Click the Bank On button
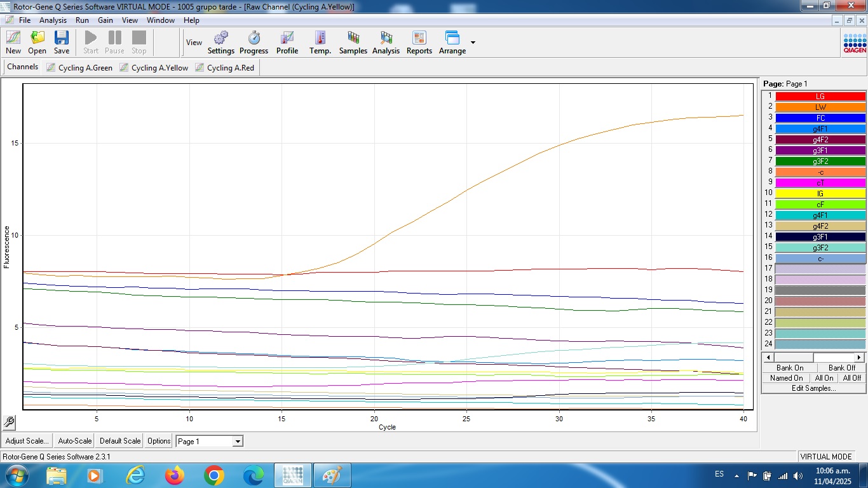The width and height of the screenshot is (868, 488). (x=790, y=368)
